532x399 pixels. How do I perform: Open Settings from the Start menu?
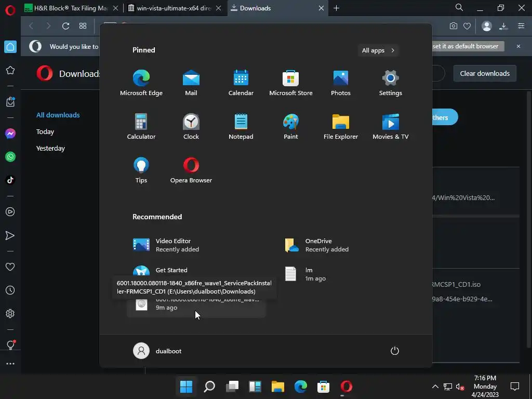click(x=391, y=83)
